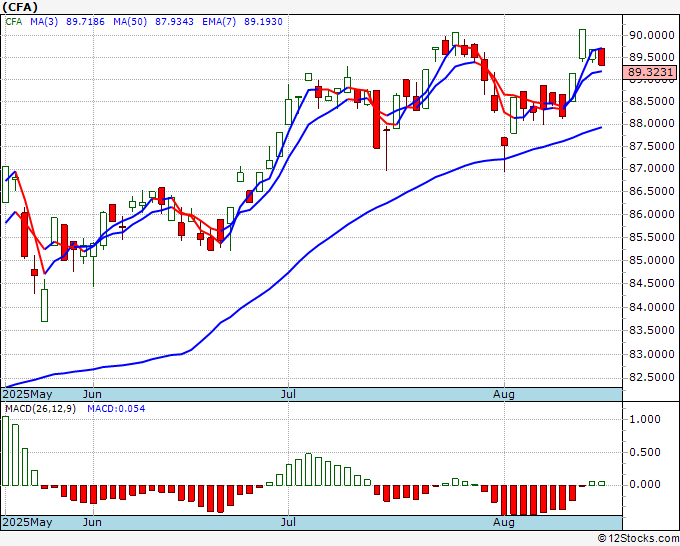The width and height of the screenshot is (680, 546).
Task: Click Aug on price chart date axis
Action: coord(504,394)
